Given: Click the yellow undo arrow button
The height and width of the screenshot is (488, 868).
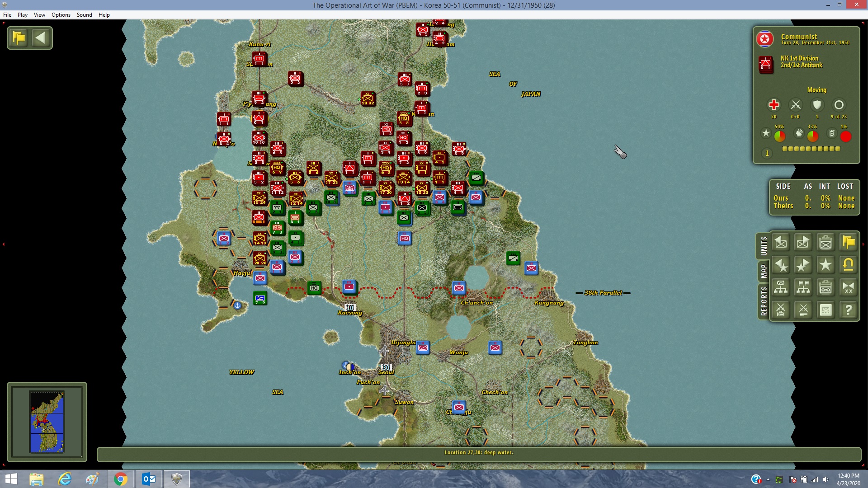Looking at the screenshot, I should [849, 265].
